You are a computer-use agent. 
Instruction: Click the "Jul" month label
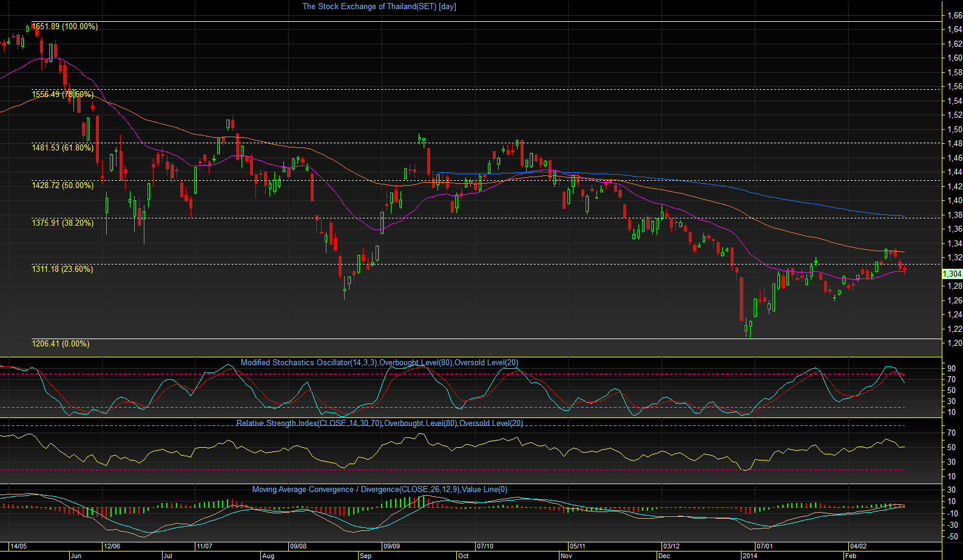point(167,556)
